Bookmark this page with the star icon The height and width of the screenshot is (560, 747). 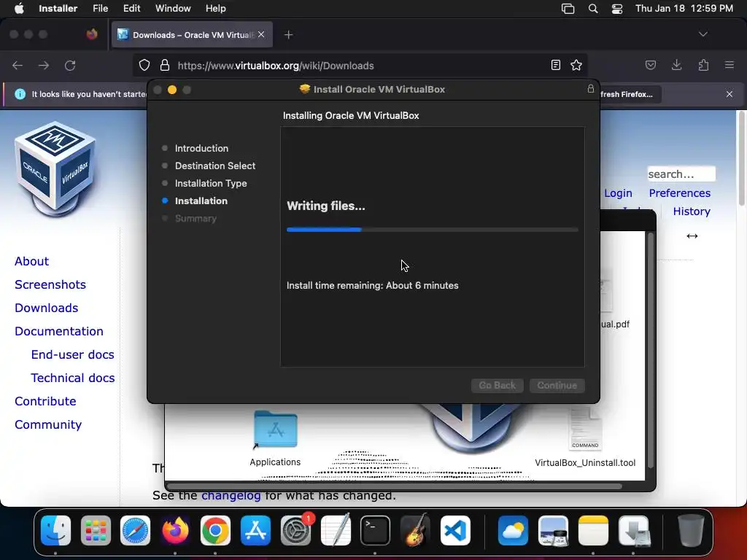576,65
